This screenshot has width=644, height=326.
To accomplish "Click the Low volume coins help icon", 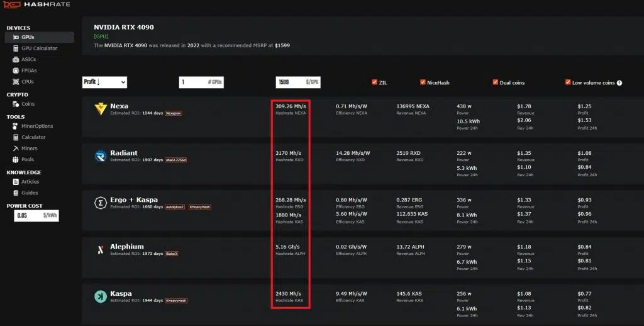I will tap(619, 83).
